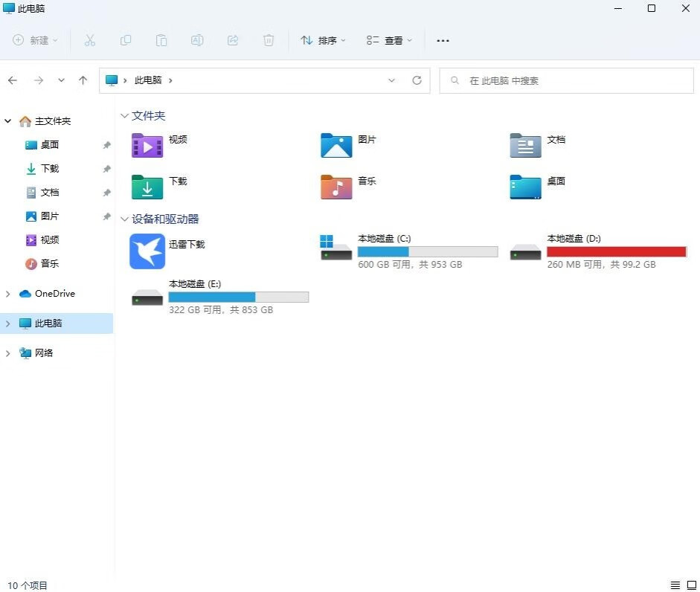Image resolution: width=700 pixels, height=592 pixels.
Task: Switch to large icons view in status bar
Action: click(x=691, y=585)
